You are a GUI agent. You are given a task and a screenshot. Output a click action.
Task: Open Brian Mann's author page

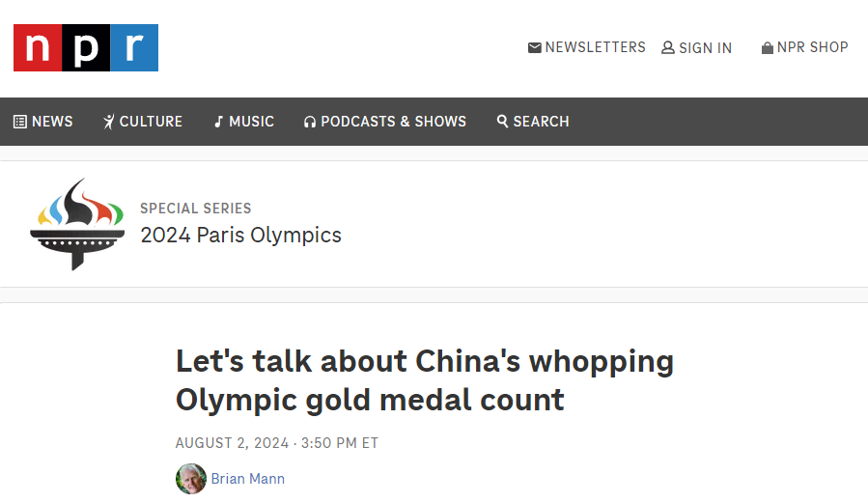click(x=247, y=479)
